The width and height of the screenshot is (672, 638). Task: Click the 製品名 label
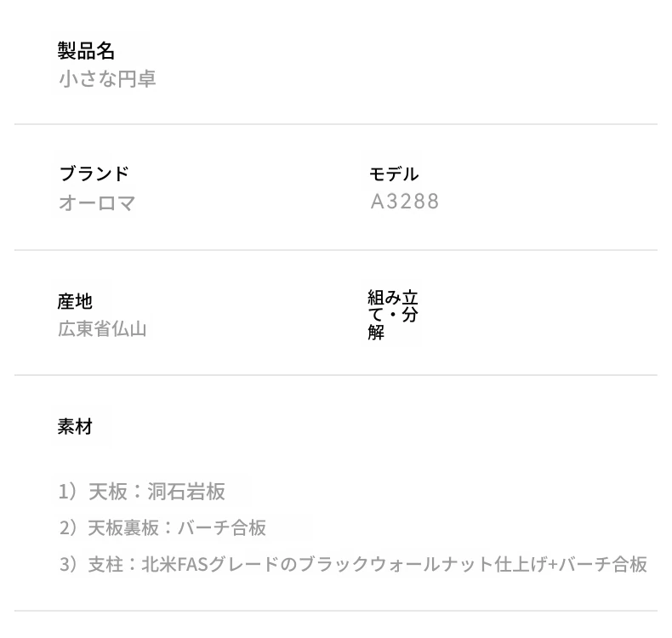click(x=86, y=51)
